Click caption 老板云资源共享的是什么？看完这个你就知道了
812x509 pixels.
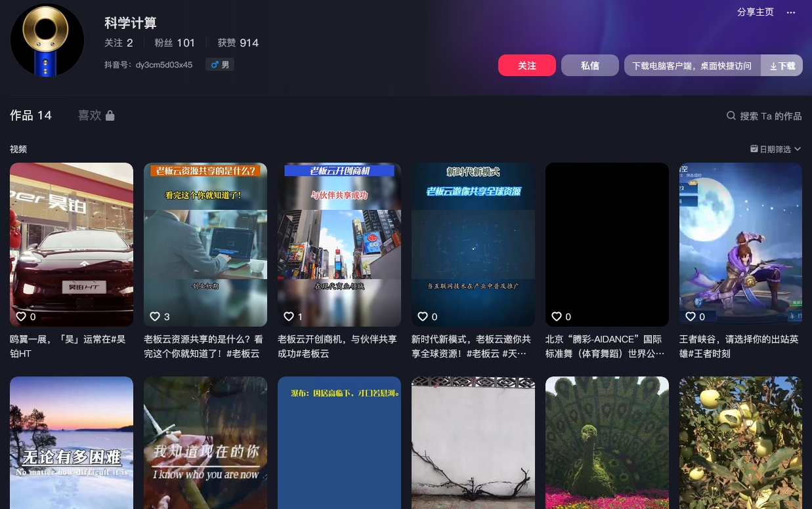pos(203,346)
